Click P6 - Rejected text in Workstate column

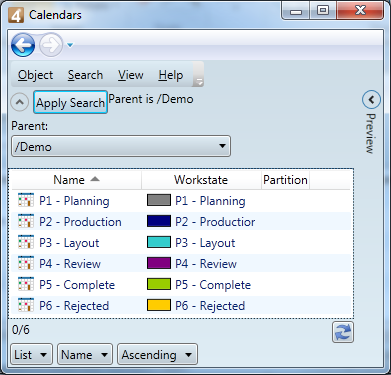pos(210,306)
